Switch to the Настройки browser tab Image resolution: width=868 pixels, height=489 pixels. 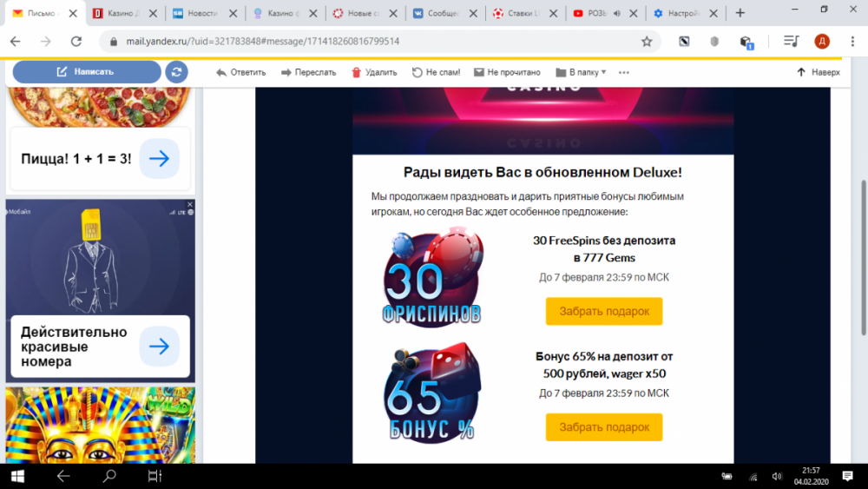click(x=683, y=13)
